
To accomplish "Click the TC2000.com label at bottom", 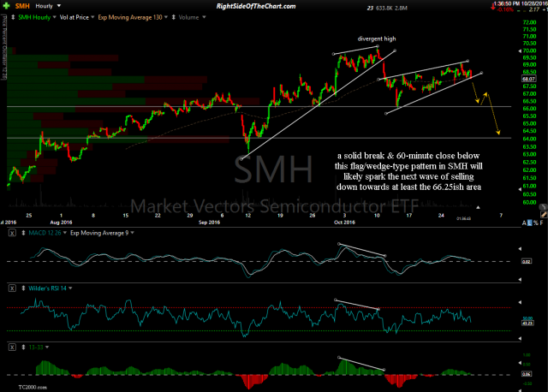I will tap(33, 387).
